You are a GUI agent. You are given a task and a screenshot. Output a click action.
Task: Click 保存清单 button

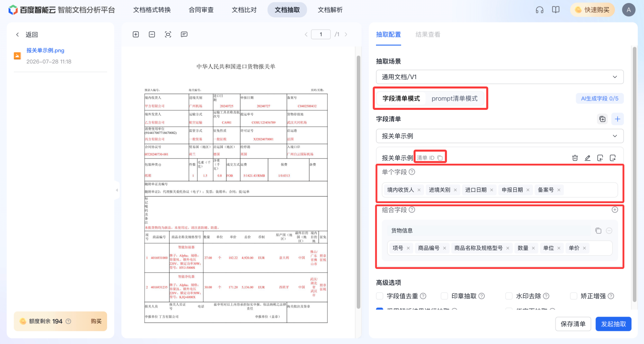[573, 324]
